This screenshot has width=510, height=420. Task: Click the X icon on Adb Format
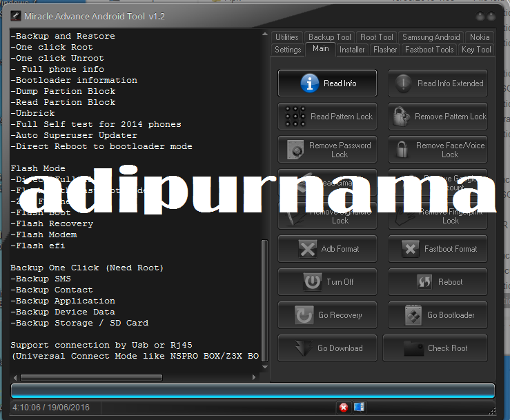(307, 249)
